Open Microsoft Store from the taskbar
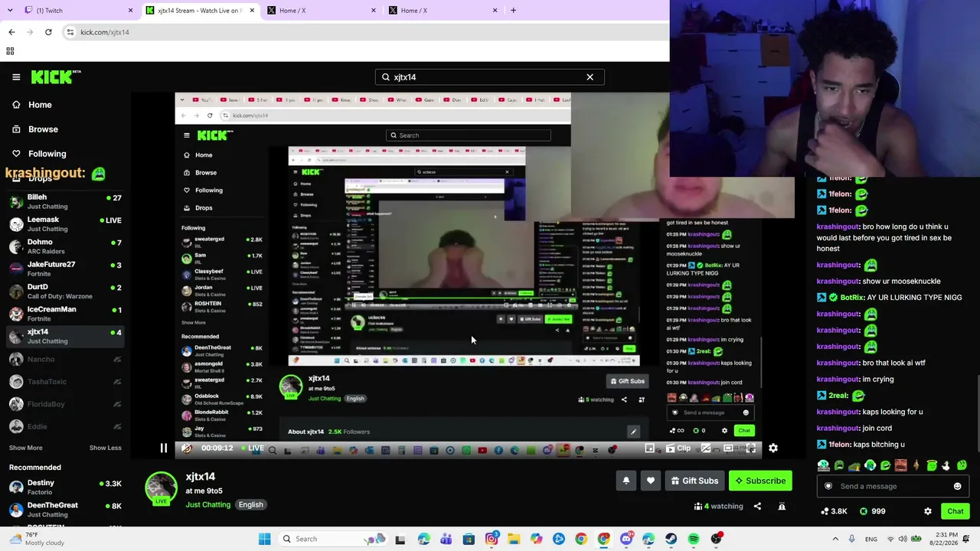The width and height of the screenshot is (980, 551). pos(469,539)
